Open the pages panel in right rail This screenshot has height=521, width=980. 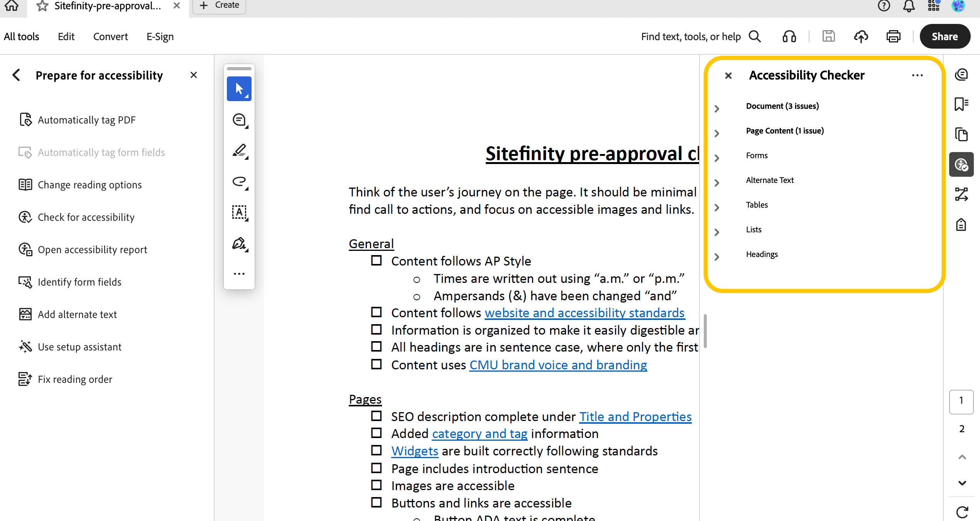coord(961,134)
